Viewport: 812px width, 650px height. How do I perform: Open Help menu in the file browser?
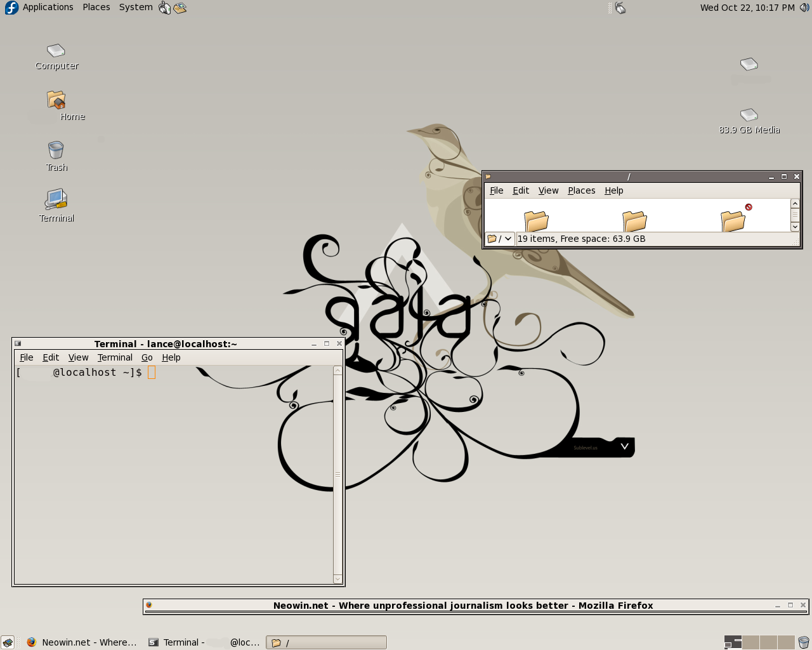[614, 190]
